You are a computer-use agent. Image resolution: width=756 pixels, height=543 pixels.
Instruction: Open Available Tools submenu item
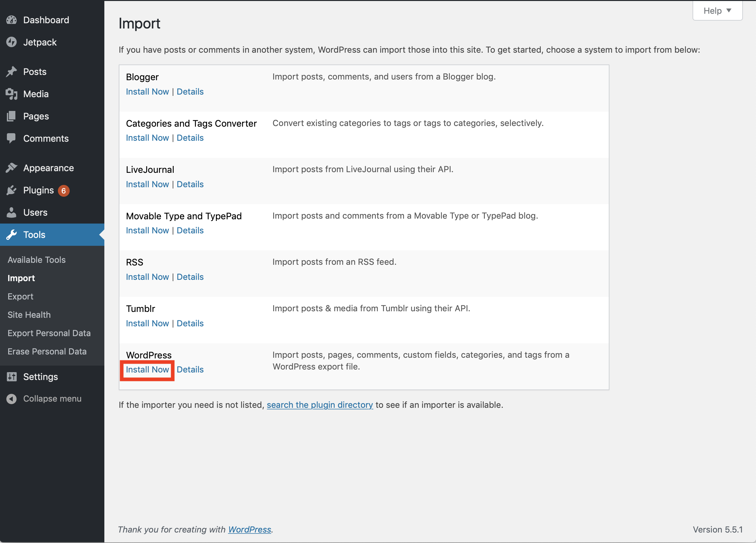click(x=37, y=260)
